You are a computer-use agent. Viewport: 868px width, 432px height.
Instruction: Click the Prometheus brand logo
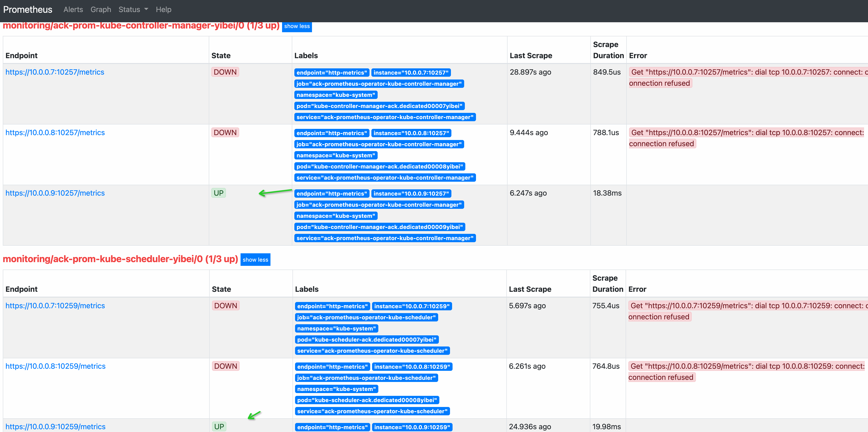pos(28,10)
